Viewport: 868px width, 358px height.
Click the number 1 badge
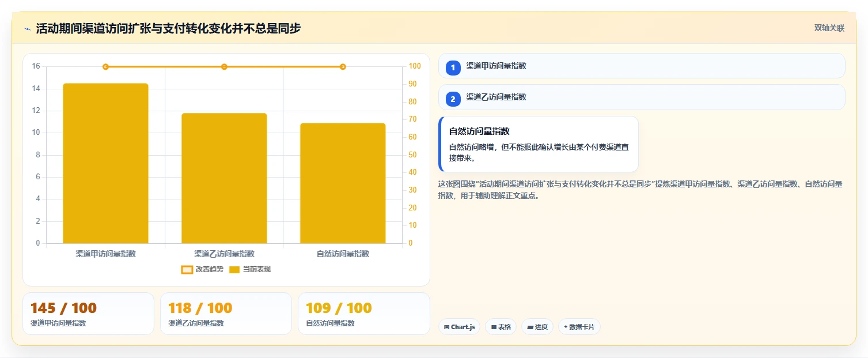click(453, 68)
